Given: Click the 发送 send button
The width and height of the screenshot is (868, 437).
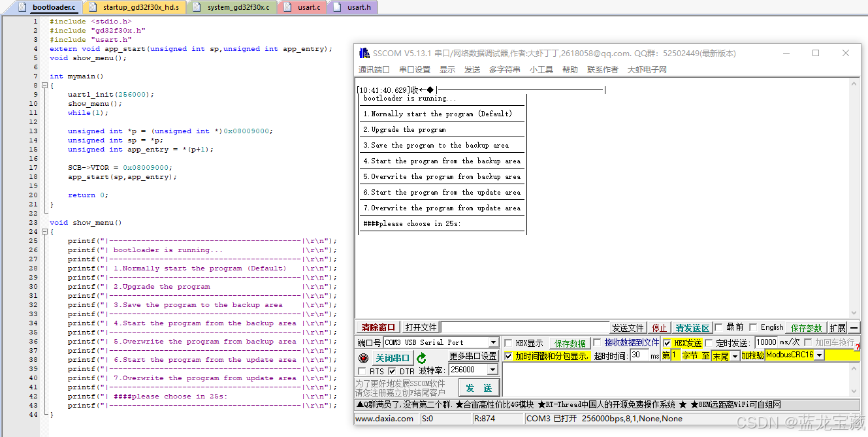Looking at the screenshot, I should [479, 387].
